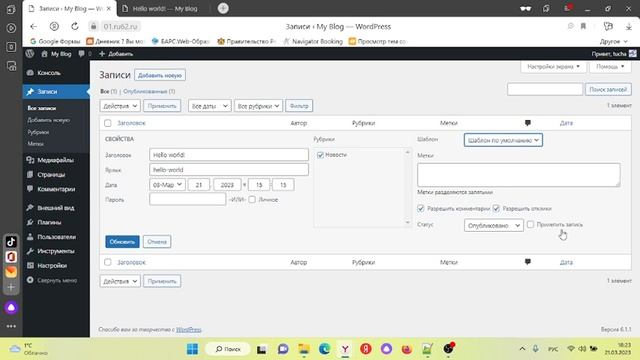Open Внешний вид in the admin sidebar
This screenshot has height=360, width=640.
56,208
